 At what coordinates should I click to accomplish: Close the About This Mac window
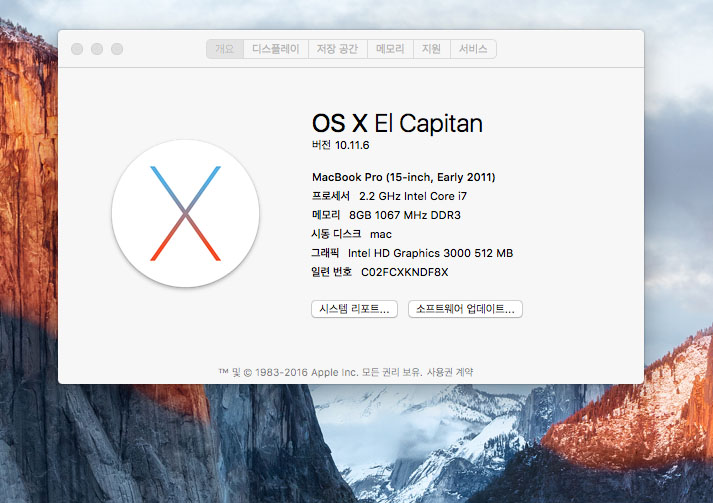tap(77, 49)
